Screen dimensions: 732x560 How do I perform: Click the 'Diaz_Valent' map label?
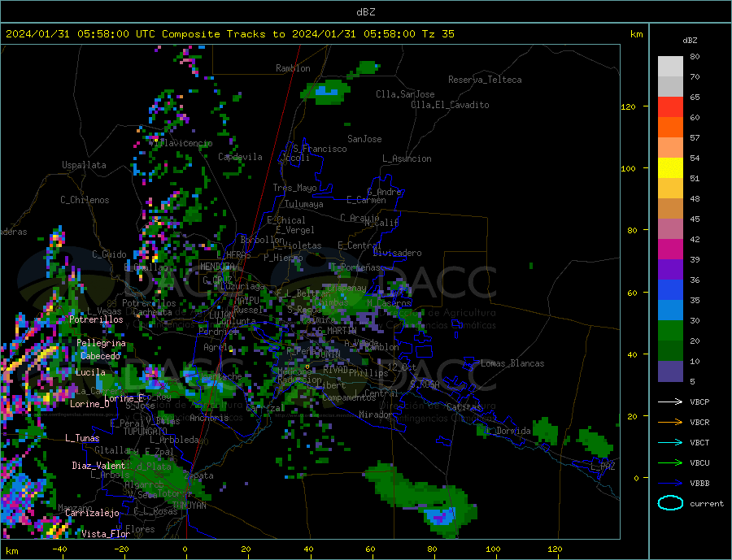[98, 466]
